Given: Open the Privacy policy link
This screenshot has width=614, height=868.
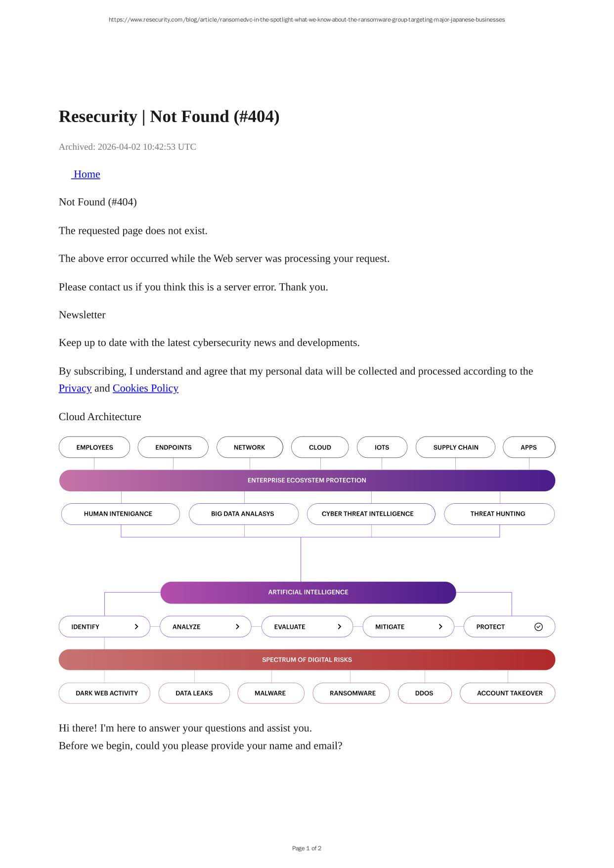Looking at the screenshot, I should [x=75, y=389].
